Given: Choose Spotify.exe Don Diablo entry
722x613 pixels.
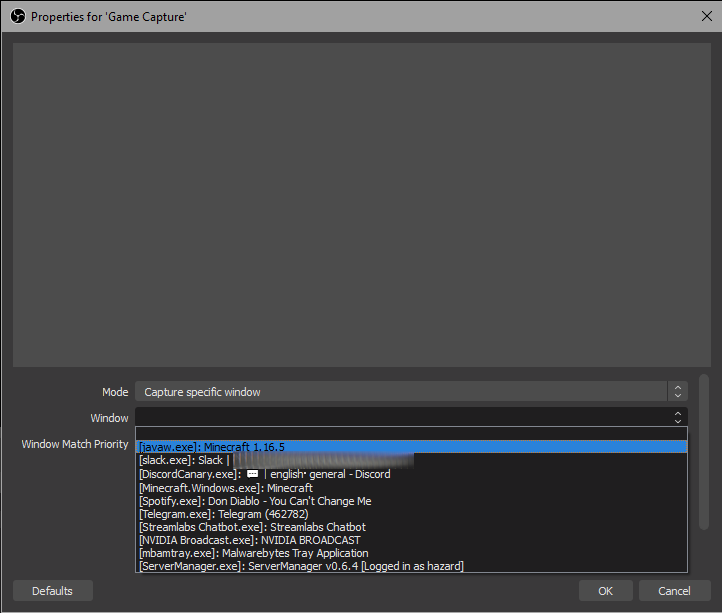Looking at the screenshot, I should (411, 501).
